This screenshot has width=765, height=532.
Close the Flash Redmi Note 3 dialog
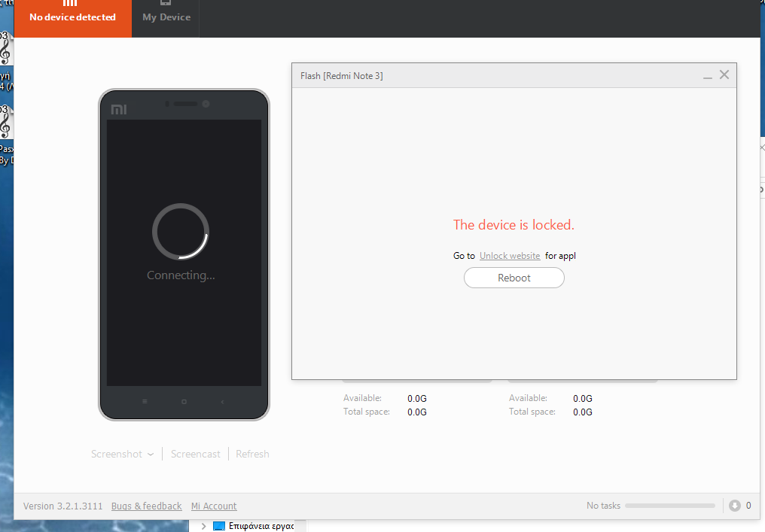724,74
